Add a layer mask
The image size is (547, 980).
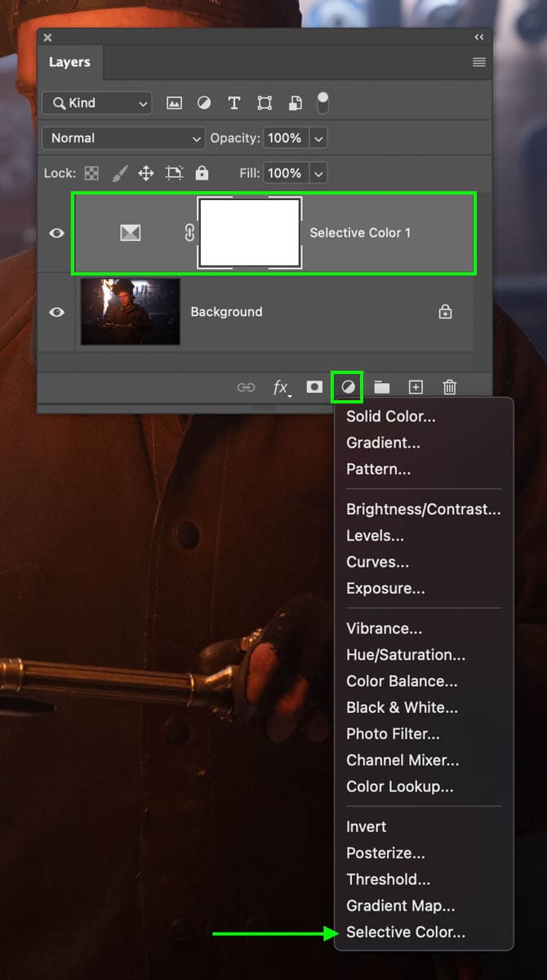click(x=314, y=387)
